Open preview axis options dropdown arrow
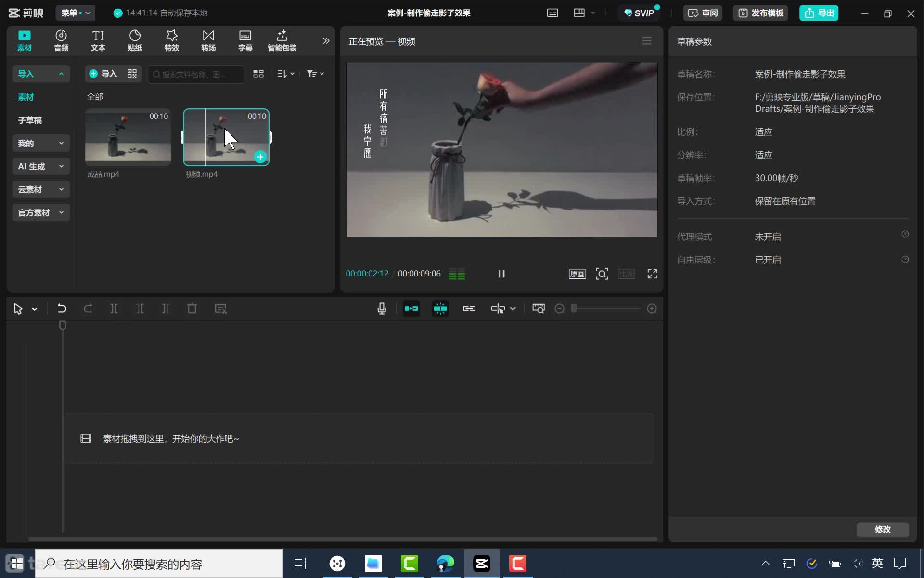This screenshot has width=924, height=578. coord(513,309)
